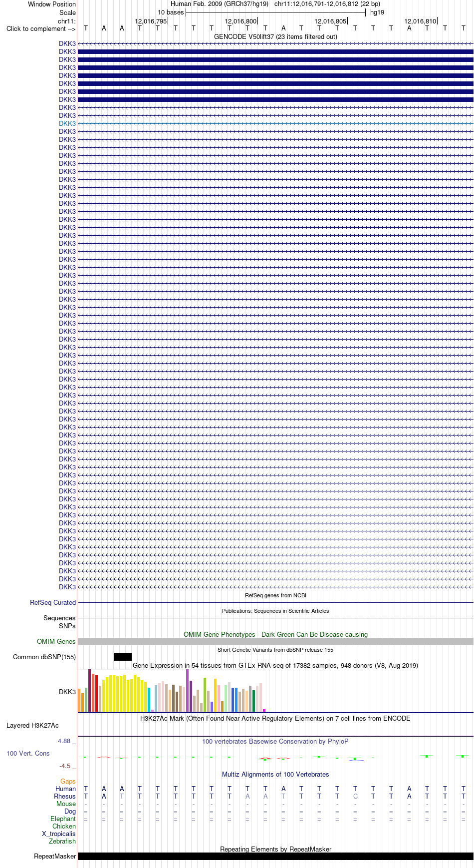Click the black RepeatMasker element bar
This screenshot has width=474, height=868.
(275, 856)
